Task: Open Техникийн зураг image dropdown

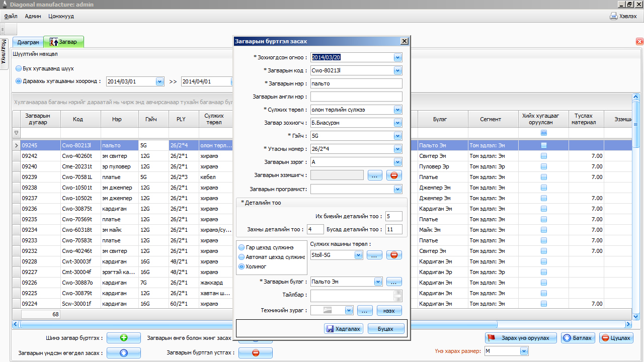Action: (x=349, y=310)
